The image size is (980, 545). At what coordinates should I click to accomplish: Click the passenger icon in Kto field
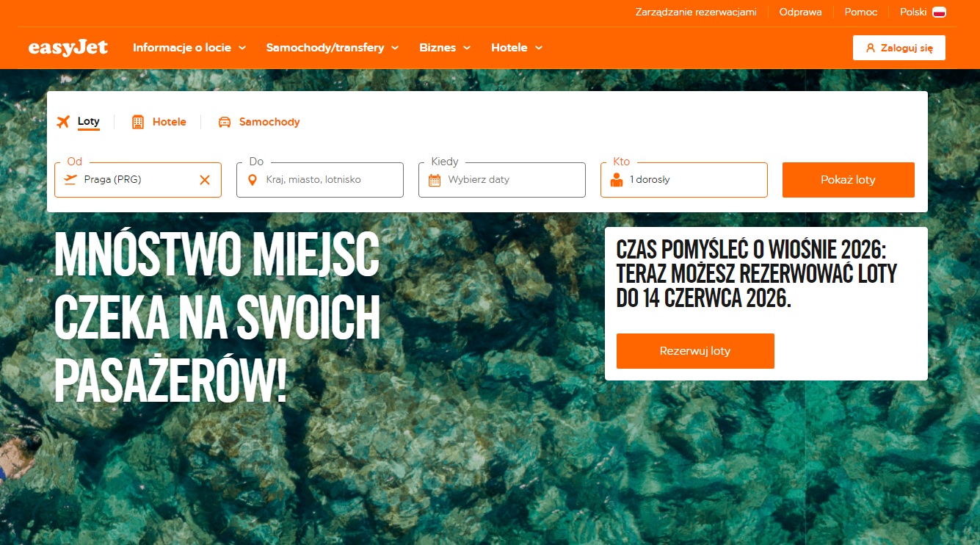[617, 180]
